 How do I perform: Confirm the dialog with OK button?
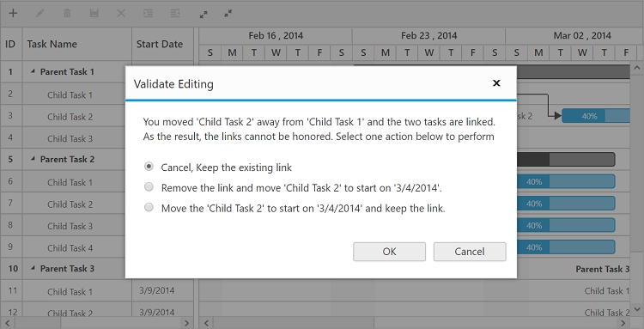389,252
